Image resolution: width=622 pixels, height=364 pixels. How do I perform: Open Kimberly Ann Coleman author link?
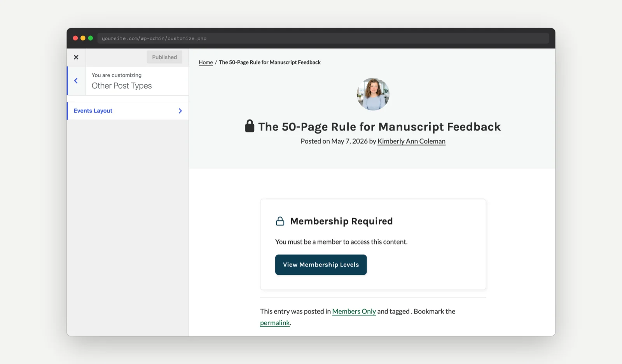pyautogui.click(x=411, y=141)
